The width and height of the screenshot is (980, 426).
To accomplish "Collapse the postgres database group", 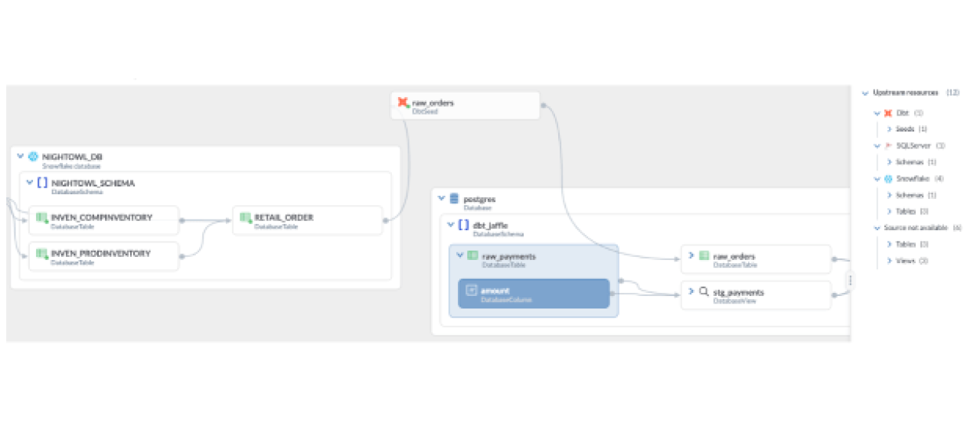I will click(x=442, y=198).
